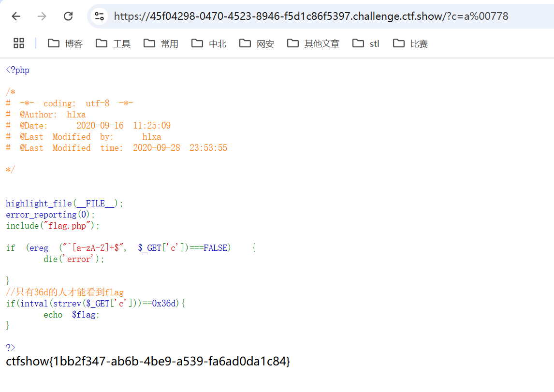The image size is (554, 392).
Task: Open the 工具 bookmark folder
Action: tap(113, 44)
